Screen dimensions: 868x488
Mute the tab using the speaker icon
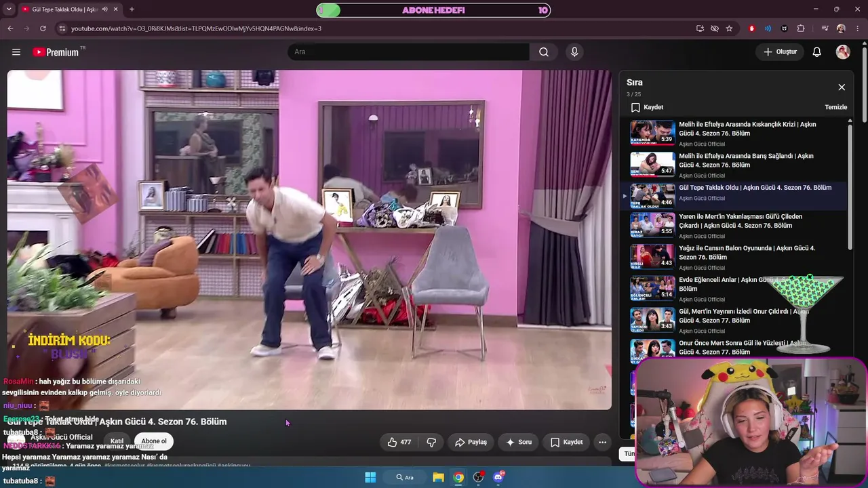coord(104,9)
